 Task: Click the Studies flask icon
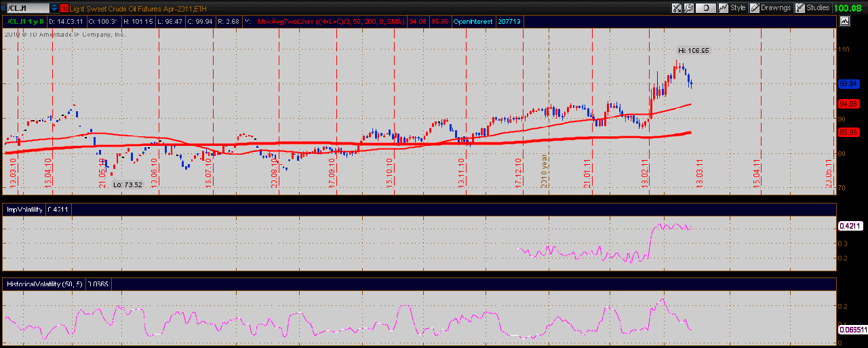coord(801,8)
